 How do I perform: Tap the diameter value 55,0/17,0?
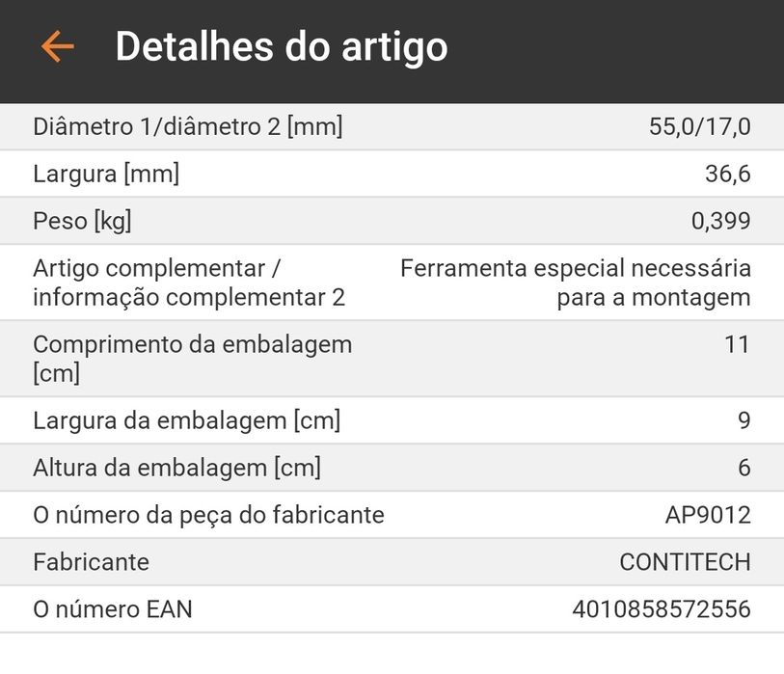point(699,126)
